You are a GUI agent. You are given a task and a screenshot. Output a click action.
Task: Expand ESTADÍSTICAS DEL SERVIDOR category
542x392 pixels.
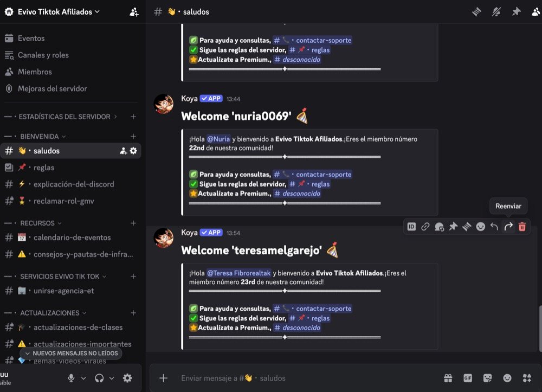pos(64,117)
